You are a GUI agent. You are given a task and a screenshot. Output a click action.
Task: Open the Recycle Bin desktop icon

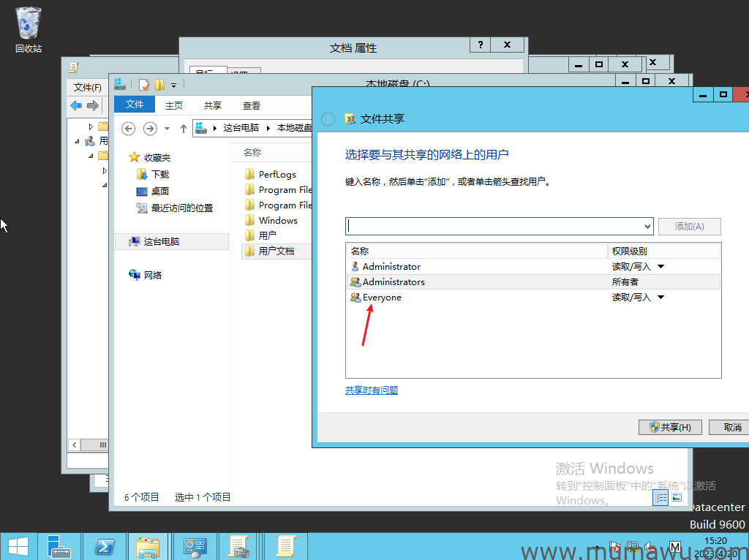[29, 29]
